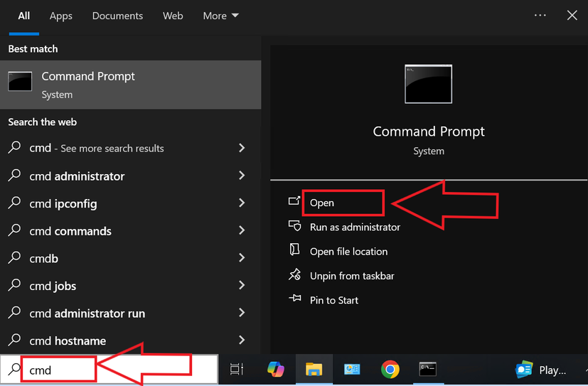Expand chevron beside cmd administrator
588x386 pixels.
pyautogui.click(x=242, y=176)
